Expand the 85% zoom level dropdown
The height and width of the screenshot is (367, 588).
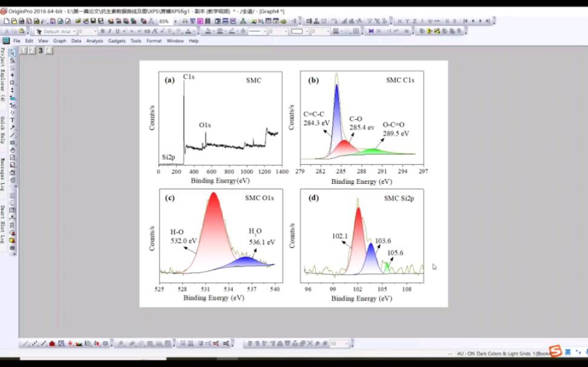[175, 21]
